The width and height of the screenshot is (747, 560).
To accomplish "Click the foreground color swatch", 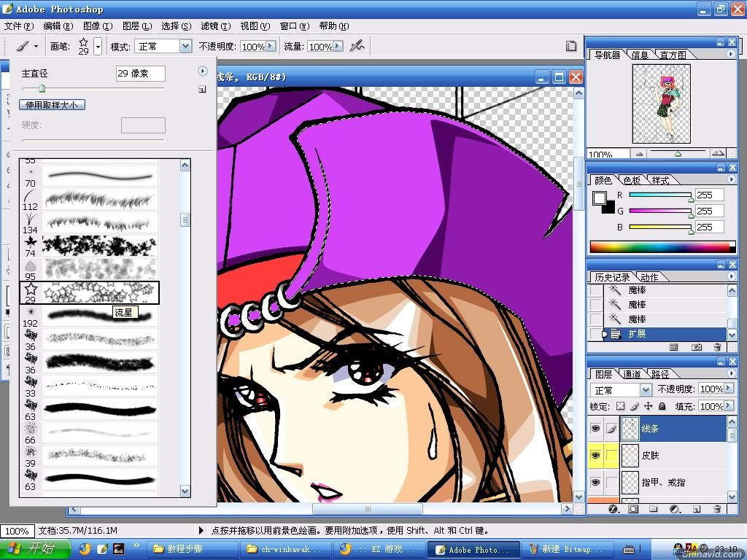I will point(600,198).
